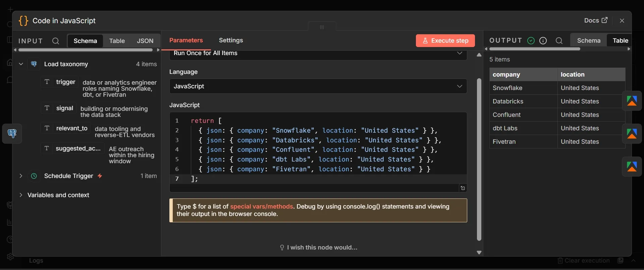Image resolution: width=644 pixels, height=270 pixels.
Task: Click the parameters vertical scrollbar thumb
Action: point(479,160)
